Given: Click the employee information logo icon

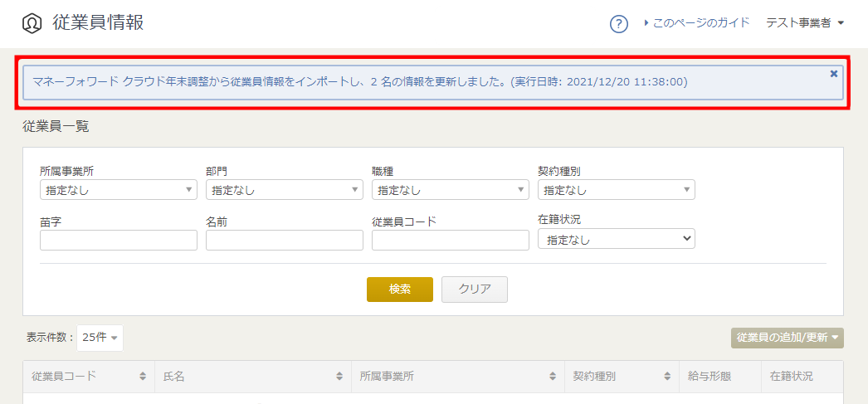Looking at the screenshot, I should [32, 23].
